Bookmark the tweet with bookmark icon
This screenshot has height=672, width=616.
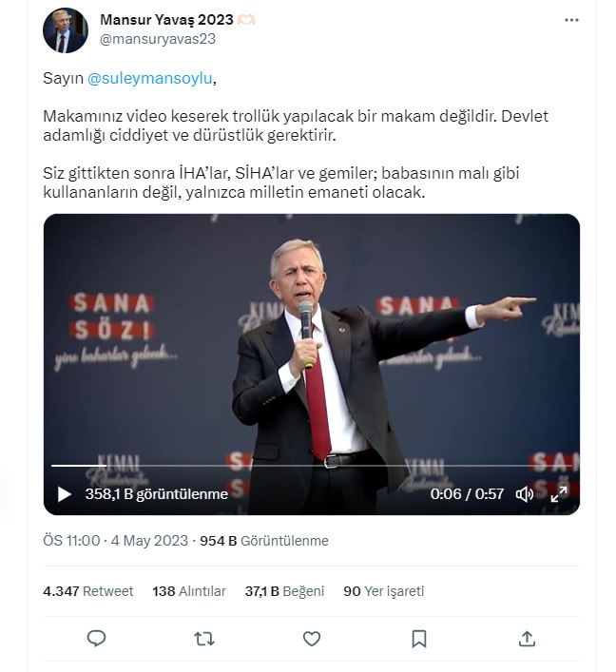click(x=419, y=639)
